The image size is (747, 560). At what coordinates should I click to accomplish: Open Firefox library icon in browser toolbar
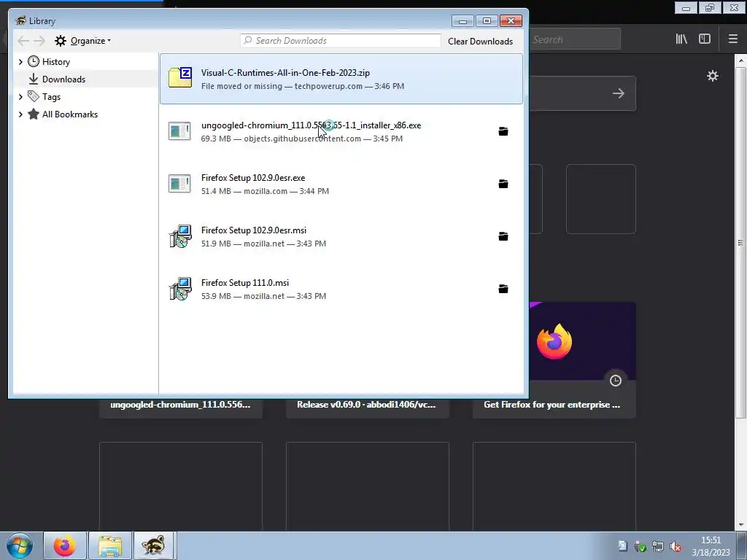[x=681, y=39]
